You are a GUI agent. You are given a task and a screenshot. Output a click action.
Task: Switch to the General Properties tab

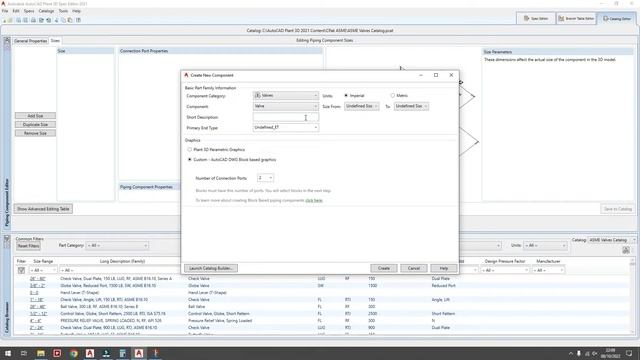point(31,41)
